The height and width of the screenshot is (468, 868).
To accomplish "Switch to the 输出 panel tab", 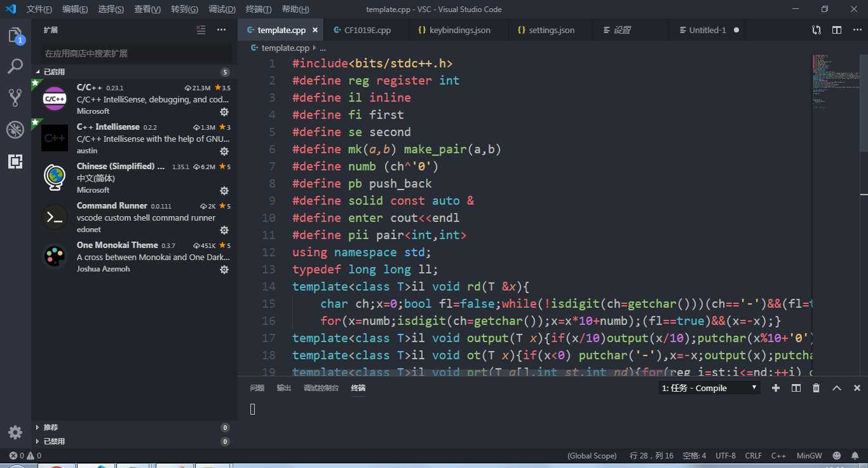I will (283, 388).
